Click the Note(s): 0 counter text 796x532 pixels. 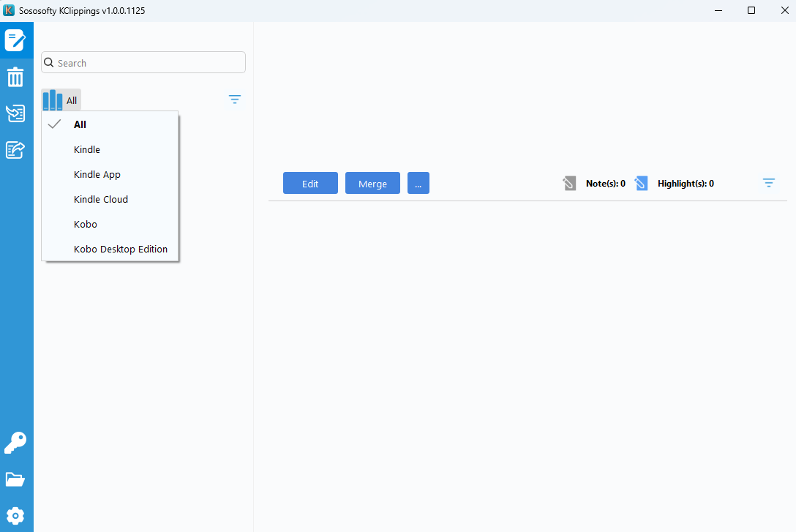tap(606, 183)
